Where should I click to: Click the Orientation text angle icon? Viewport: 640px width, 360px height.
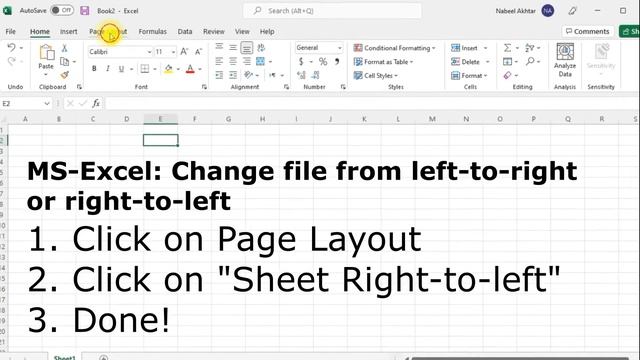coord(261,48)
